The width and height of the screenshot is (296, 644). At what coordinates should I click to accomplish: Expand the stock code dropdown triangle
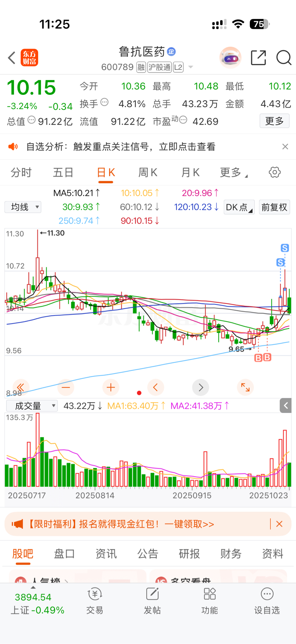pyautogui.click(x=190, y=67)
